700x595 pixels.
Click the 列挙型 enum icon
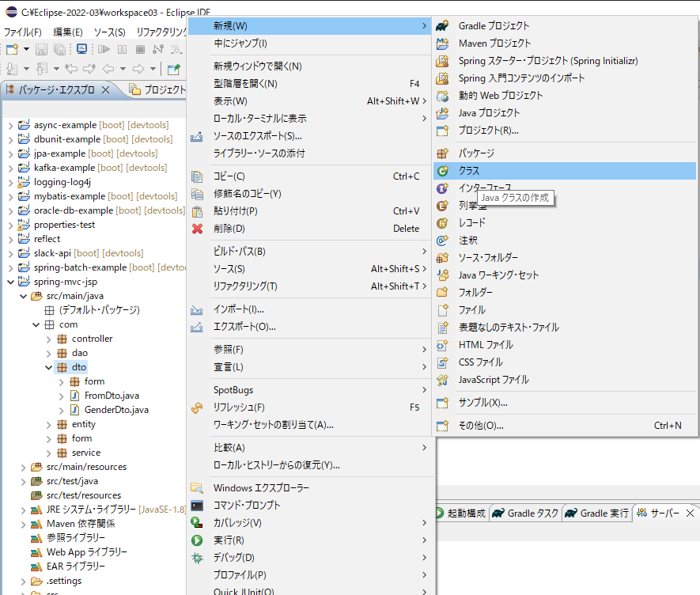coord(442,206)
